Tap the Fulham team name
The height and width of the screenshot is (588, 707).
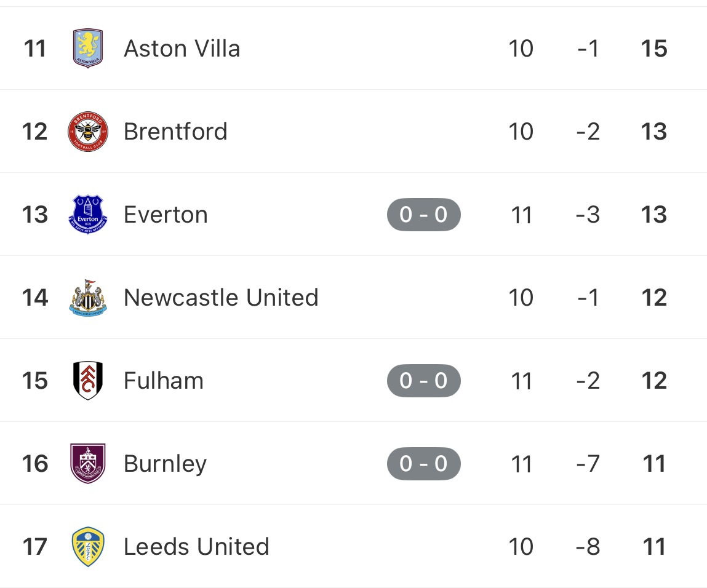point(163,381)
